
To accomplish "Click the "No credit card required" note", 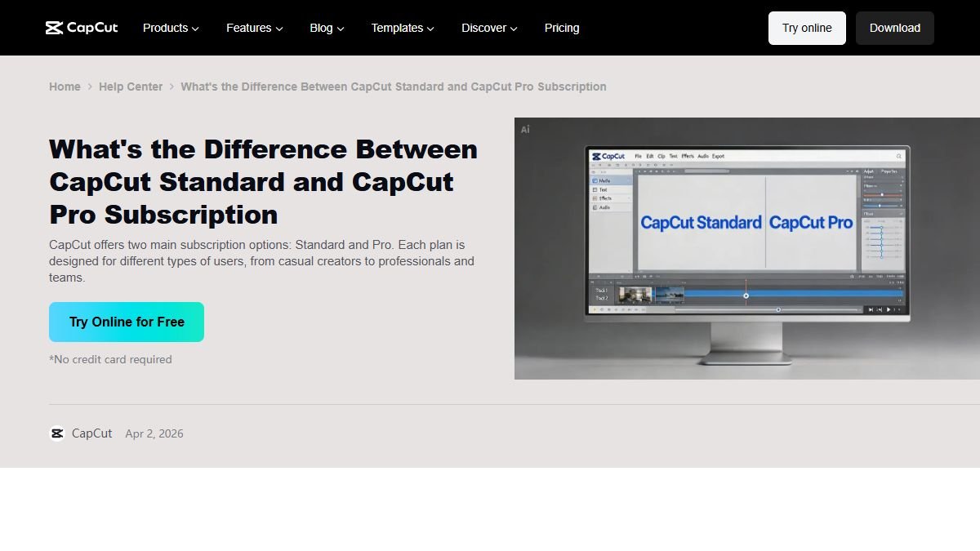I will 110,359.
